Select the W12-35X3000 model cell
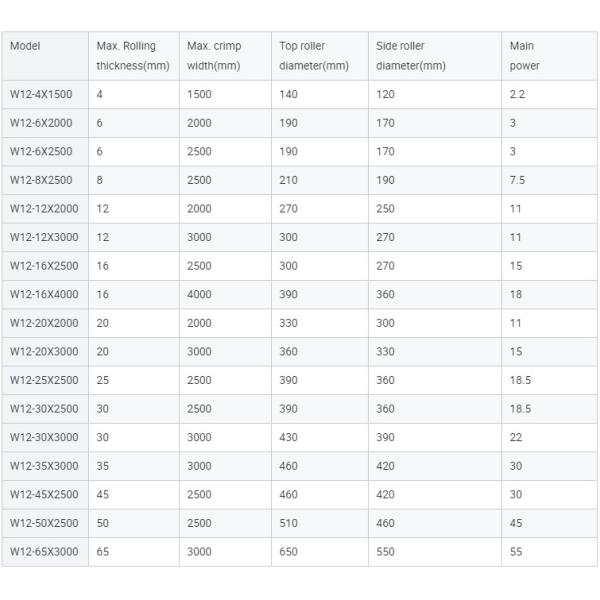 coord(44,466)
